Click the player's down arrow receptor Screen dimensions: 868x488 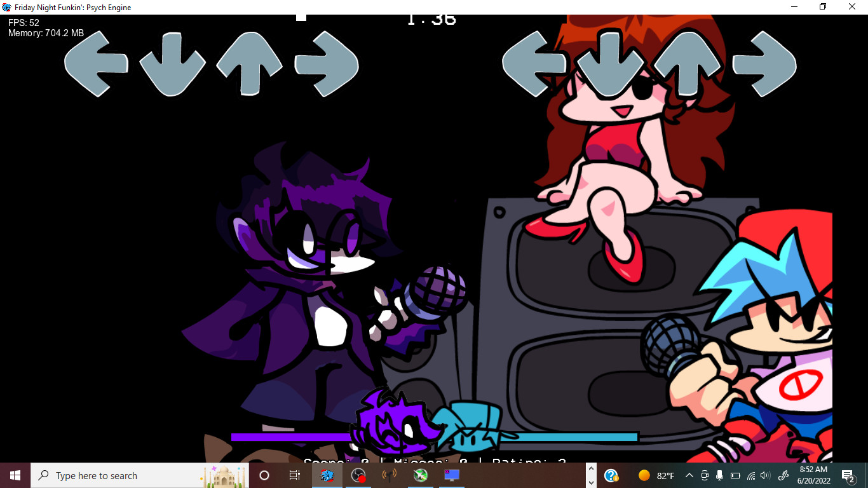point(611,64)
